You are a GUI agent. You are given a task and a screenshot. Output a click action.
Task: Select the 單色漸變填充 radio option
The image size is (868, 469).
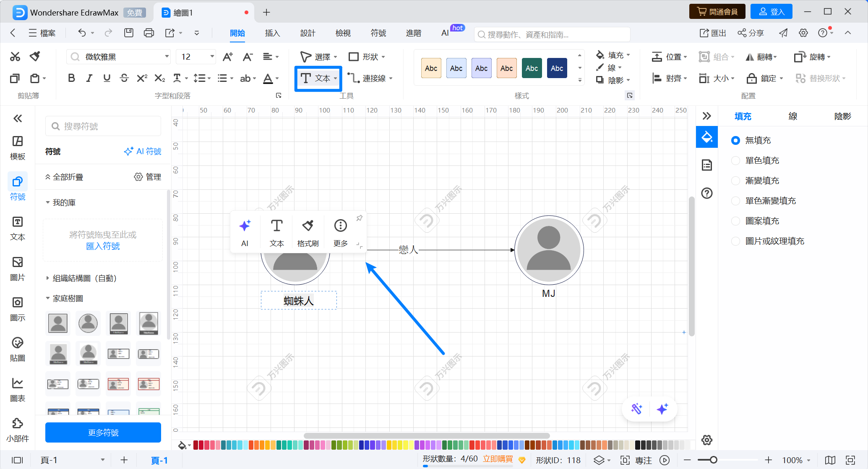tap(735, 201)
